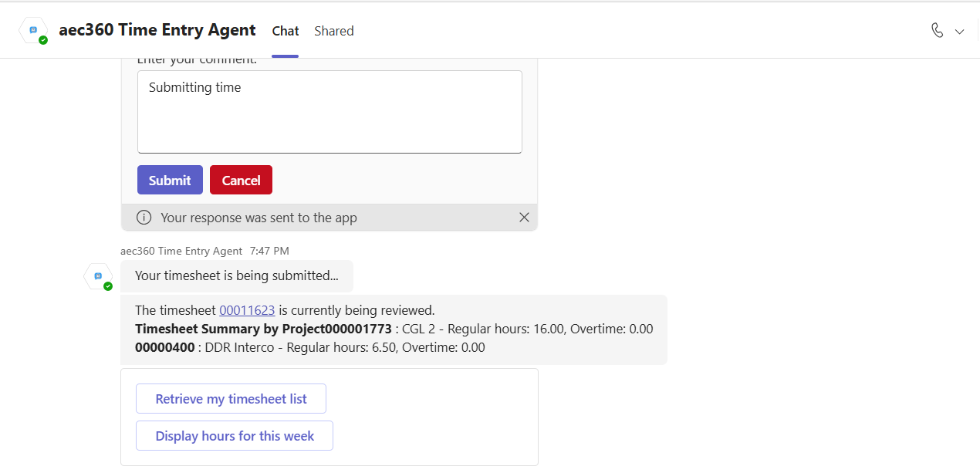This screenshot has height=473, width=980.
Task: Click the info icon in the response notice
Action: (144, 218)
